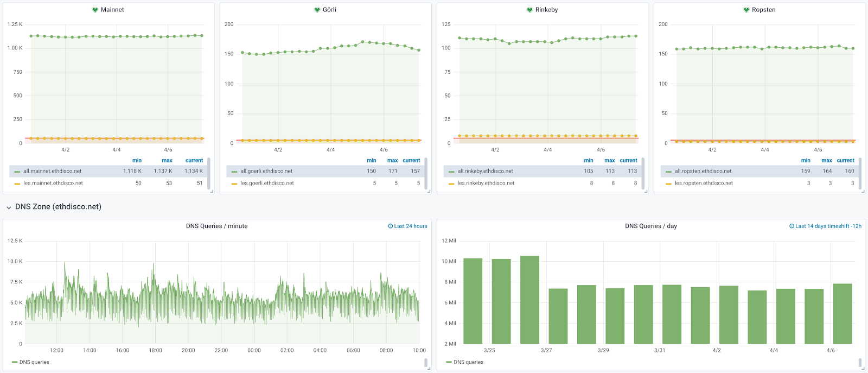Click the Rinkeby legend vertical scrollbar
Screen dimensions: 868x373
click(643, 173)
